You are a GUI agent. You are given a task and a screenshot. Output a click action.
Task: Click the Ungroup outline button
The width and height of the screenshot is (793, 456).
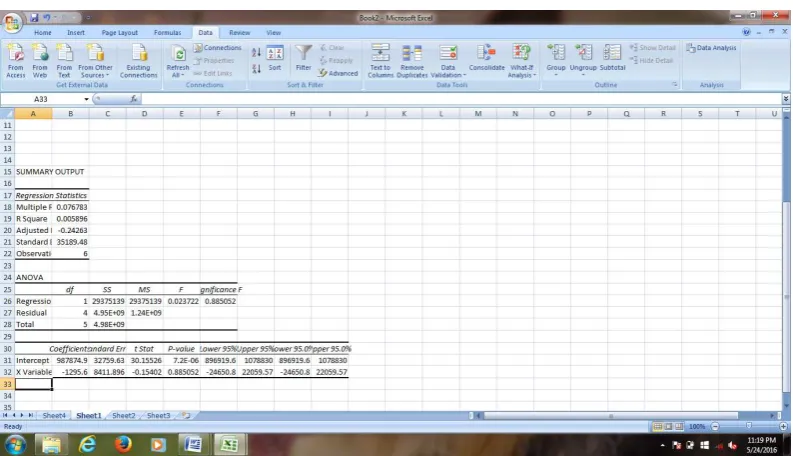[x=583, y=61]
